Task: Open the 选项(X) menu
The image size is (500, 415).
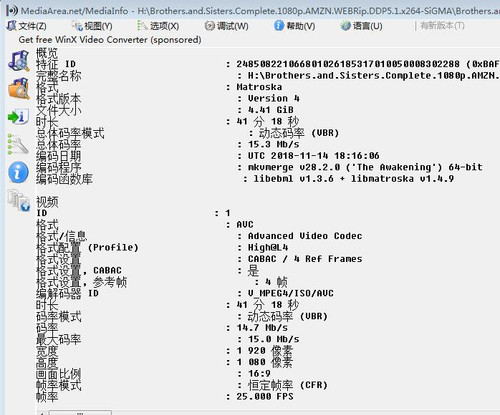Action: click(x=158, y=26)
